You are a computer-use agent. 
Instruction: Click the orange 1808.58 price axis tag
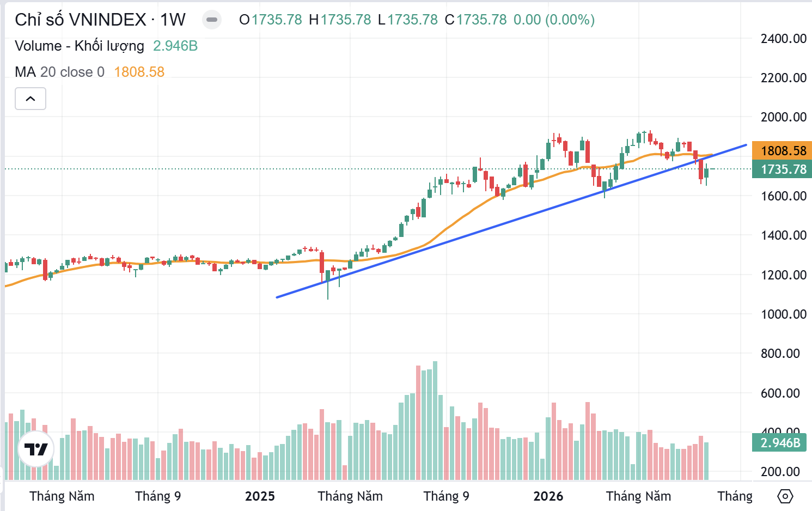[782, 151]
